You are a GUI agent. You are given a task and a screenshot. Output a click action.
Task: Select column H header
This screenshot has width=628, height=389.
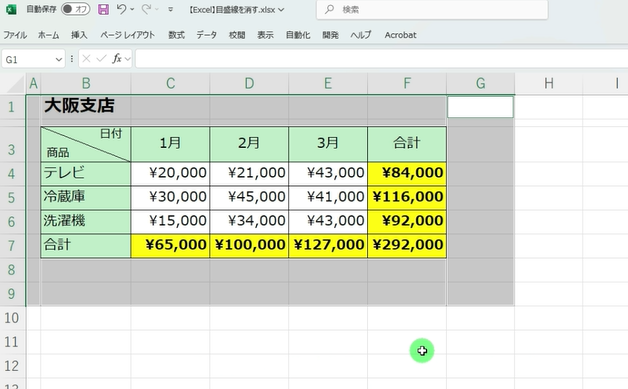pyautogui.click(x=549, y=84)
